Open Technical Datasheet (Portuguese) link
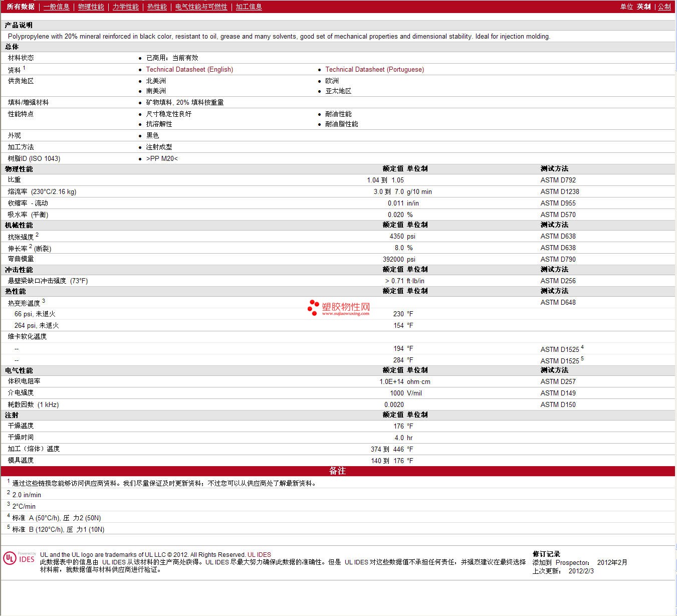677x616 pixels. pos(374,69)
